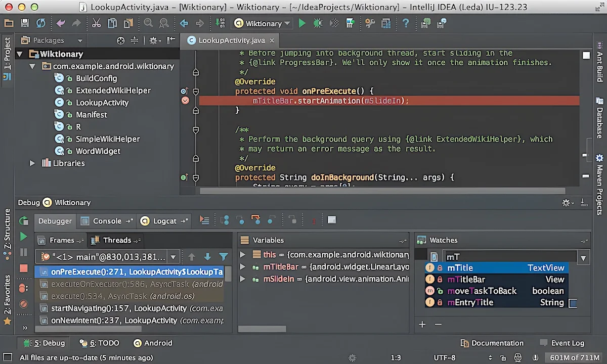The image size is (607, 364).
Task: Click Scroll from Source target icon
Action: click(x=120, y=40)
